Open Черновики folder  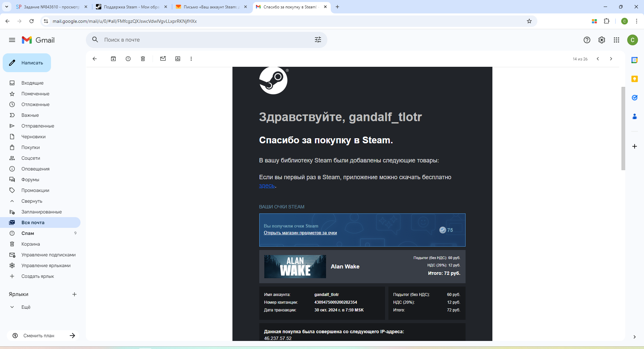tap(40, 137)
